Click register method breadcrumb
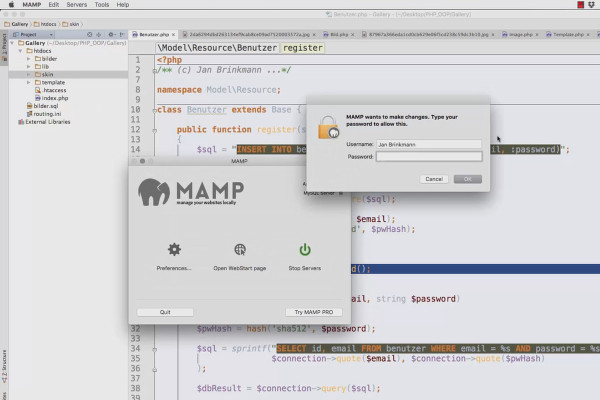Screen dimensions: 600x400 point(303,48)
